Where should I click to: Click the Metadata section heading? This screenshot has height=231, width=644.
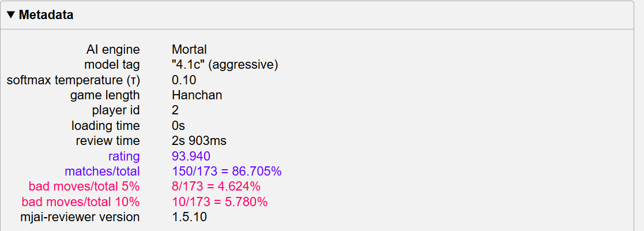click(x=46, y=15)
